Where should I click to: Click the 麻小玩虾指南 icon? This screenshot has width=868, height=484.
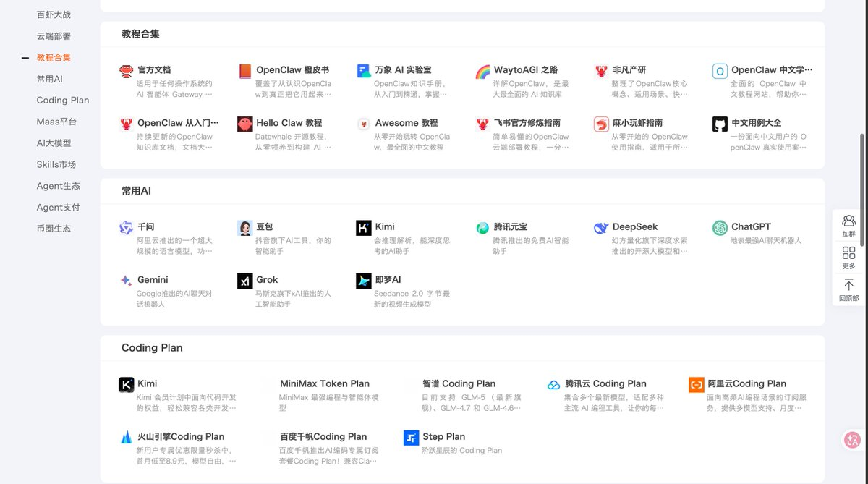click(601, 124)
